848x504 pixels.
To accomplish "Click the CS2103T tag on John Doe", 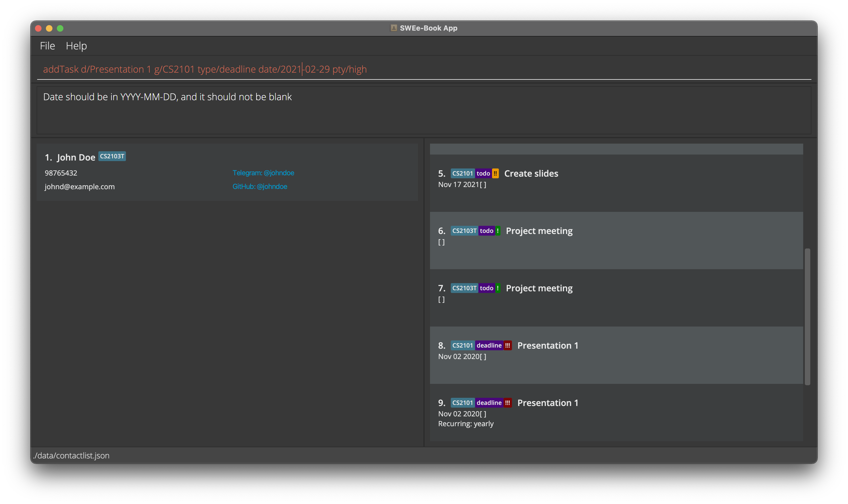I will (112, 156).
